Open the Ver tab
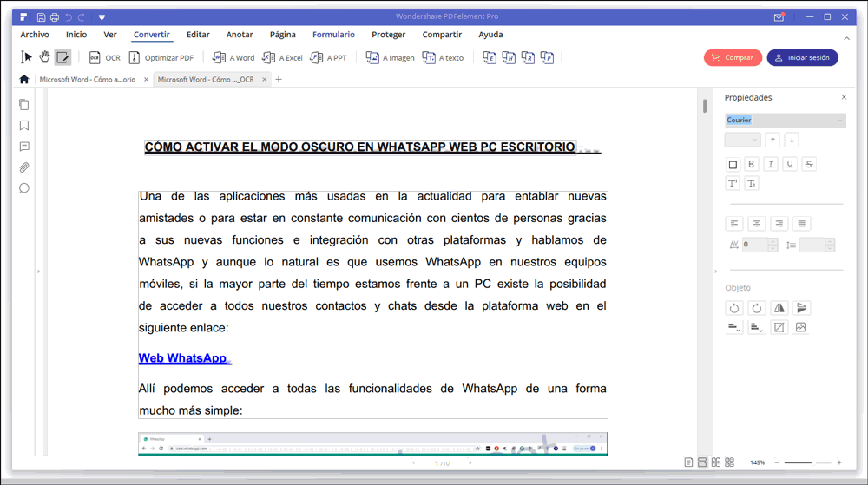 110,35
